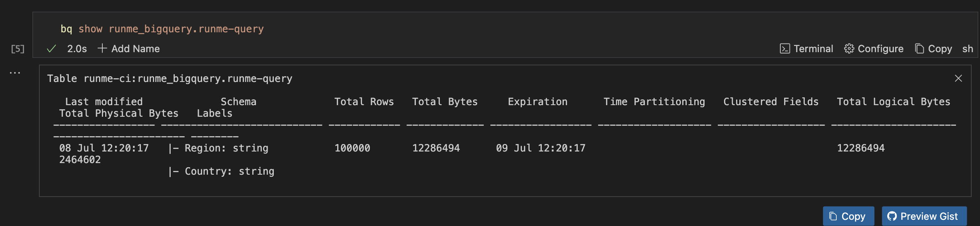Open the three-dot output actions menu

(x=15, y=73)
